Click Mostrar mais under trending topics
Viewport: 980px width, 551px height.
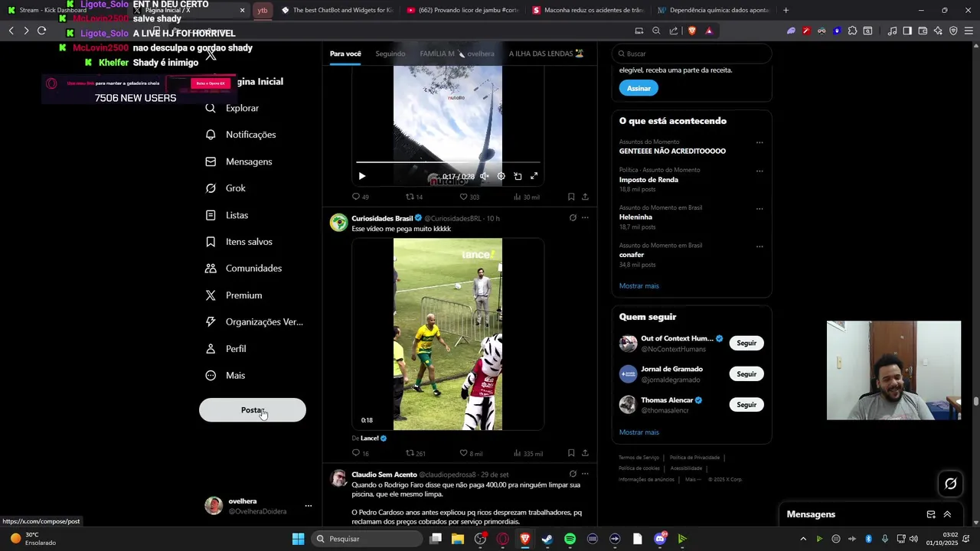[x=639, y=285]
